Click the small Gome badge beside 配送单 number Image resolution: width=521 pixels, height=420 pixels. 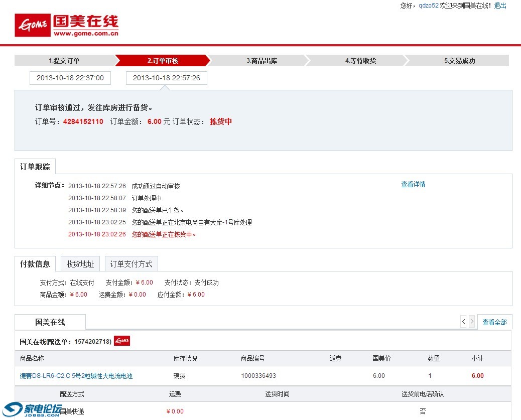coord(122,341)
